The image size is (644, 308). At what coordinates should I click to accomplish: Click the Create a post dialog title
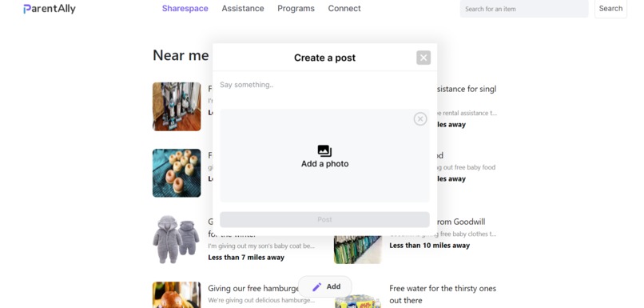324,58
